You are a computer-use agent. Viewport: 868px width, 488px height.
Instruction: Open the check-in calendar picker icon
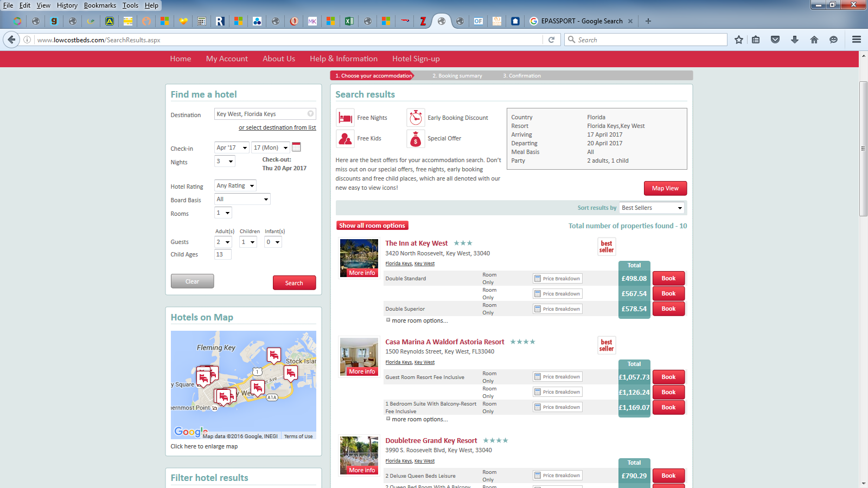pyautogui.click(x=296, y=147)
